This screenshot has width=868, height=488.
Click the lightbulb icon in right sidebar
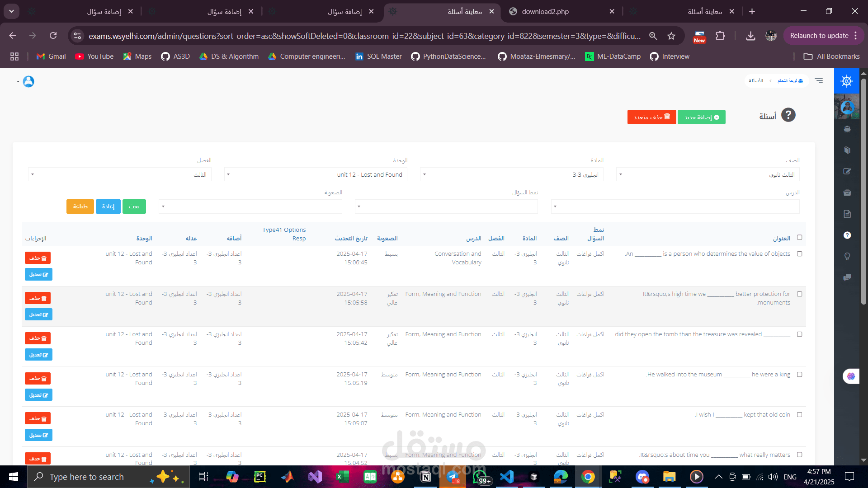tap(847, 256)
